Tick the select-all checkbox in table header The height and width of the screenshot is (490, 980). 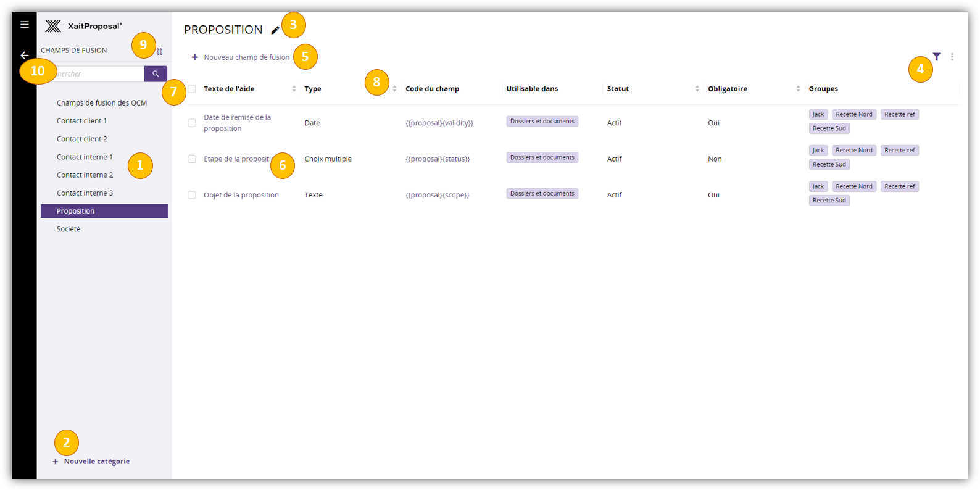point(192,89)
